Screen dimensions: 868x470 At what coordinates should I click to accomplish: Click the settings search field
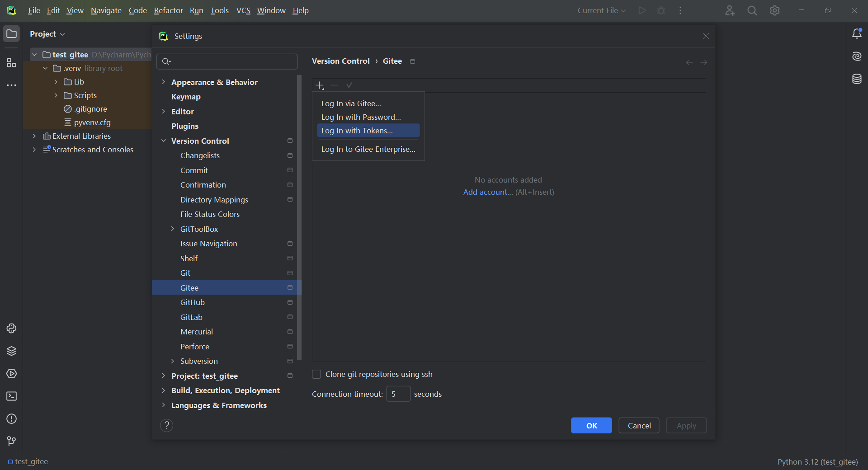227,61
